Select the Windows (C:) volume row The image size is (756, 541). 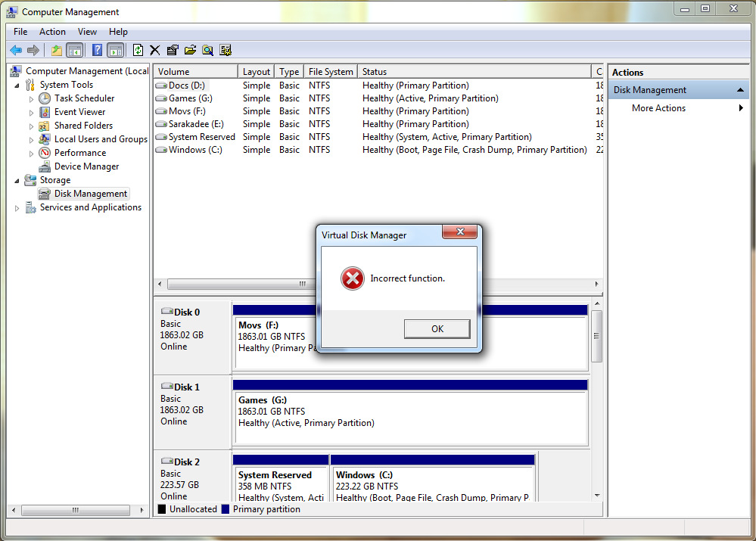378,150
